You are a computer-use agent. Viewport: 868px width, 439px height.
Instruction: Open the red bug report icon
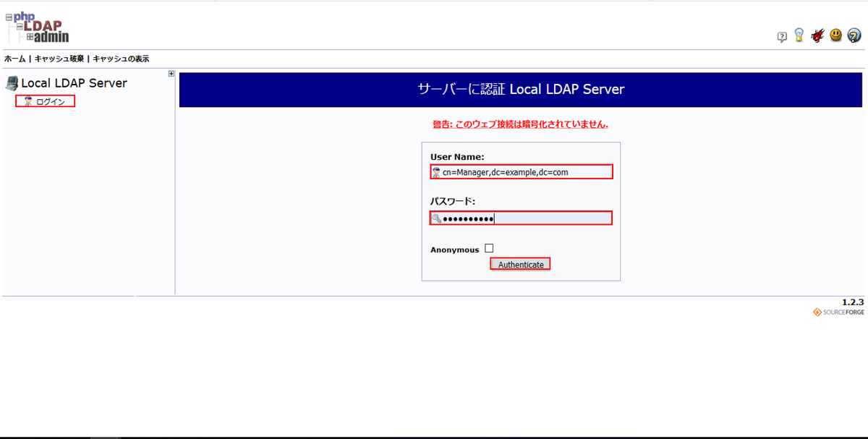coord(817,35)
